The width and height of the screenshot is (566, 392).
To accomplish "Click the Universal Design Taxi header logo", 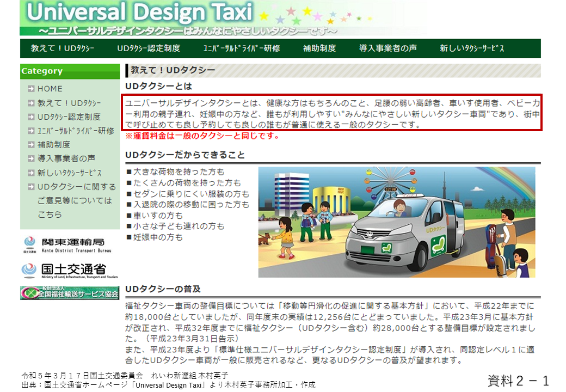I will (x=139, y=13).
